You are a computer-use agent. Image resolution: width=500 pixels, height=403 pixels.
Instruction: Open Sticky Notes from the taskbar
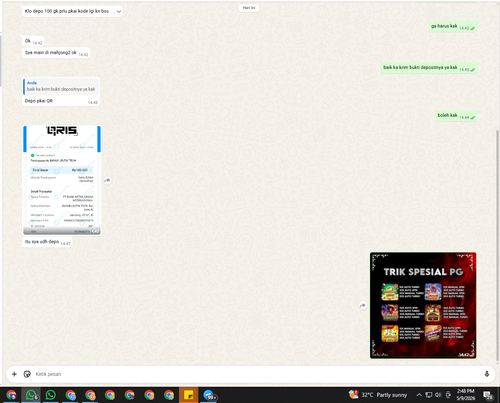tap(189, 395)
